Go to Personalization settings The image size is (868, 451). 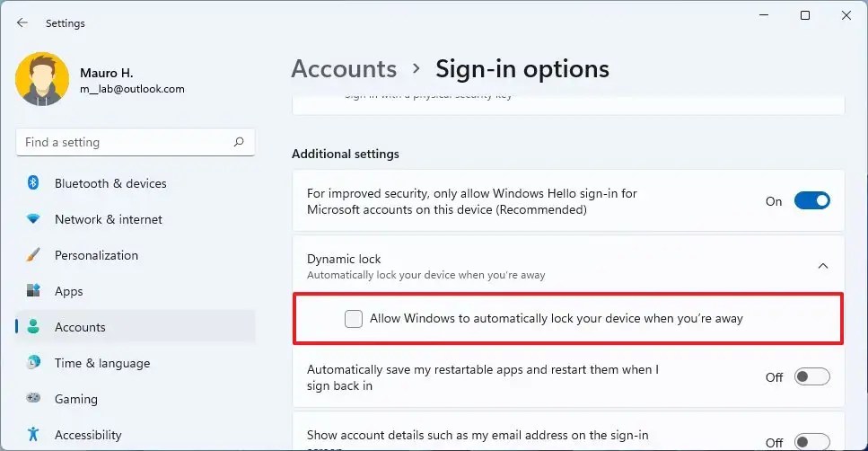pyautogui.click(x=136, y=255)
